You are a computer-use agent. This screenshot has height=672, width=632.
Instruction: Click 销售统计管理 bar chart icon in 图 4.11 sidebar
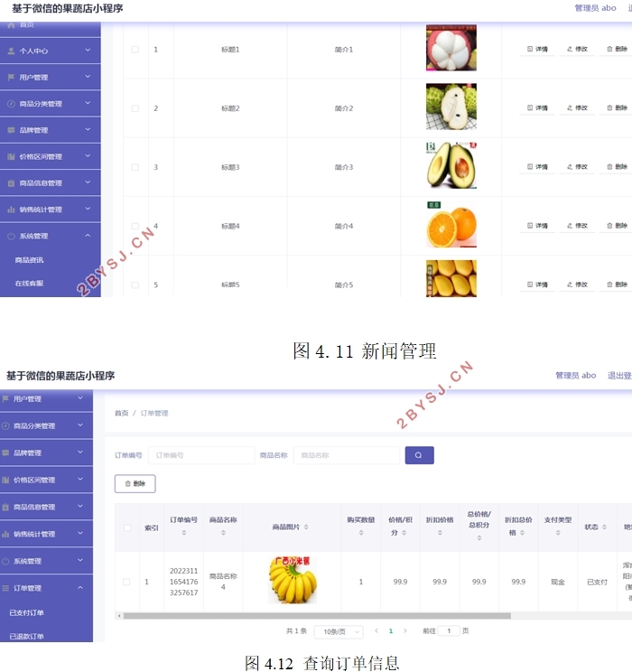click(x=11, y=210)
